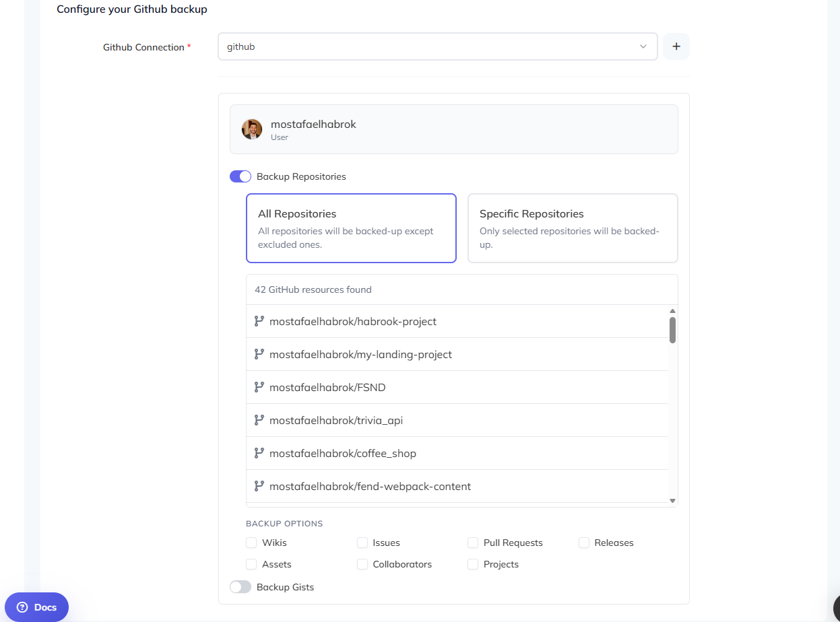Click the branch icon beside trivia_api
Image resolution: width=840 pixels, height=622 pixels.
259,420
